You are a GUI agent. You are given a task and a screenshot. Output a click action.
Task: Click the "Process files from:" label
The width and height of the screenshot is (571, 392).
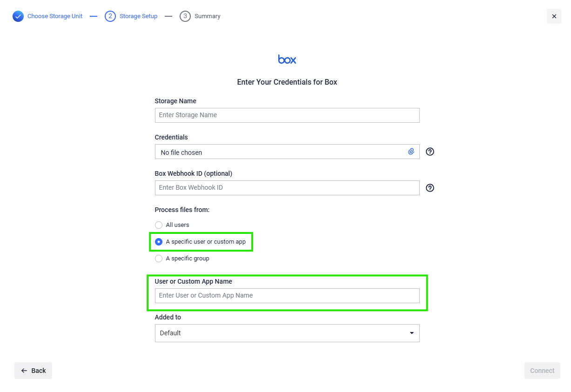[x=182, y=210]
